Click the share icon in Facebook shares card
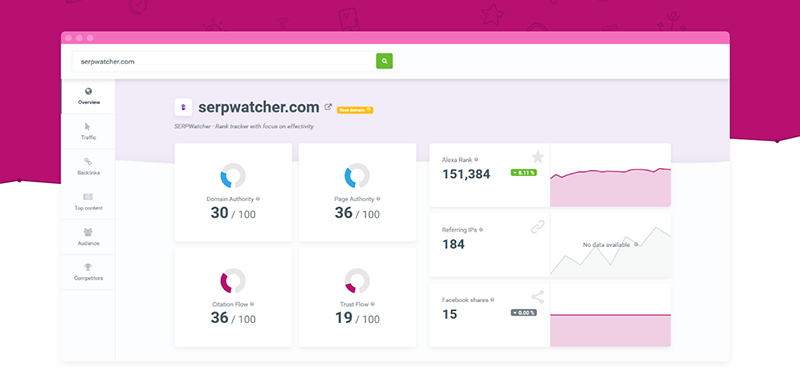800x388 pixels. [538, 297]
